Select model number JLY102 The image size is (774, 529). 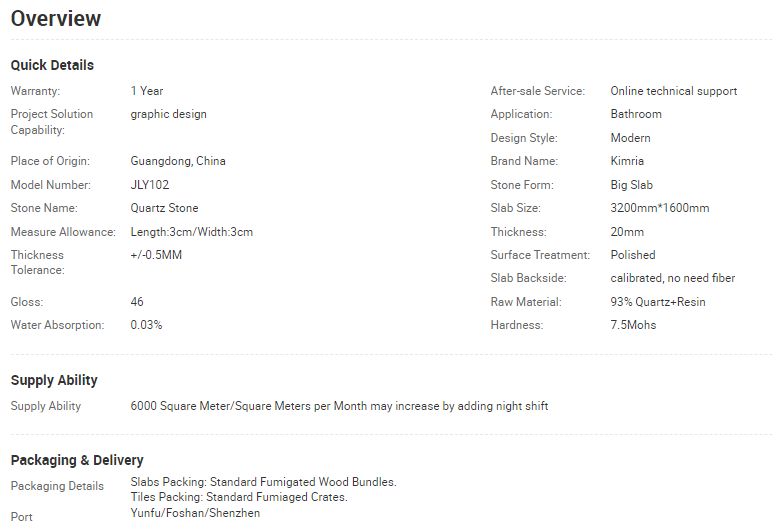152,185
